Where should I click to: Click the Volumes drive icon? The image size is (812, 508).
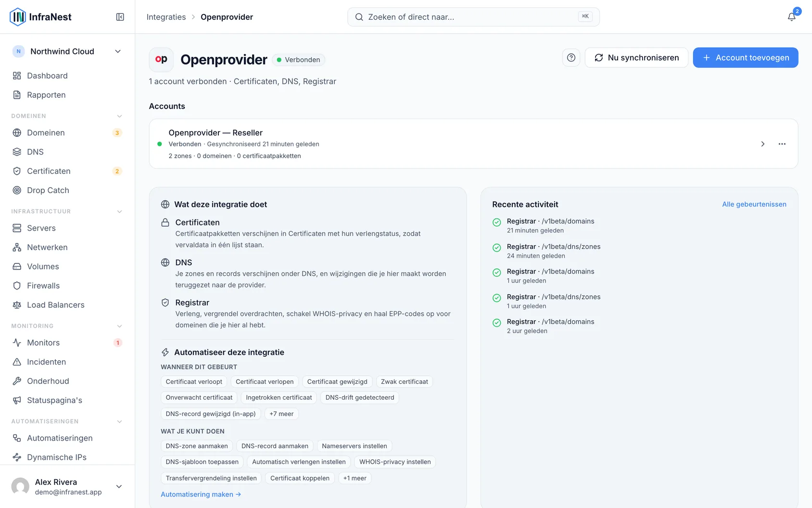pos(17,266)
